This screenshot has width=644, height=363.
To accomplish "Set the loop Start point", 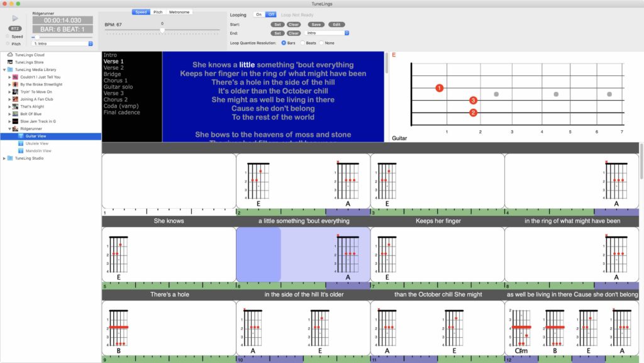I will pyautogui.click(x=277, y=25).
